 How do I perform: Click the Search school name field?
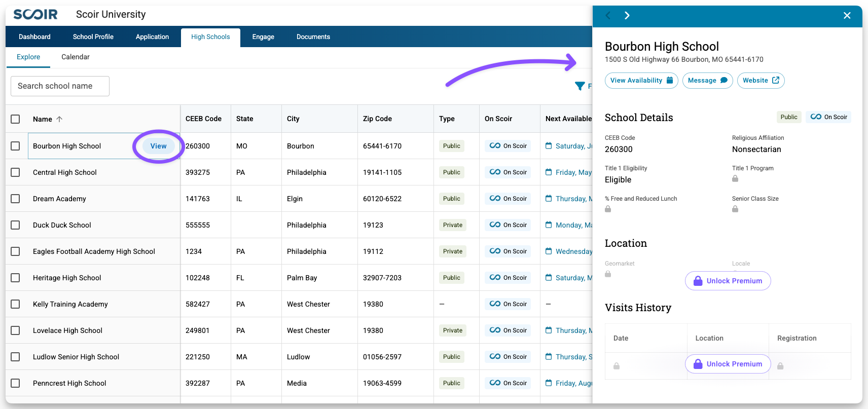coord(60,86)
